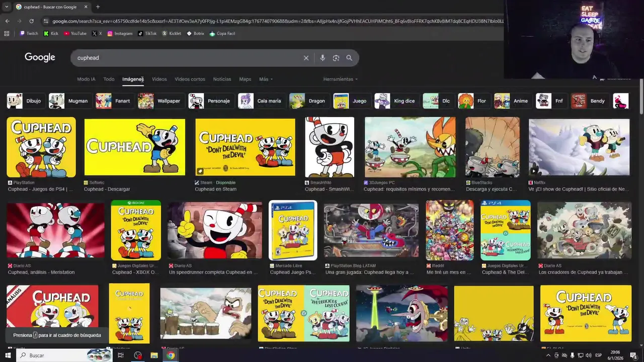Open the Reddit 'Me tiré un mes' thumbnail
Image resolution: width=644 pixels, height=362 pixels.
pyautogui.click(x=450, y=230)
